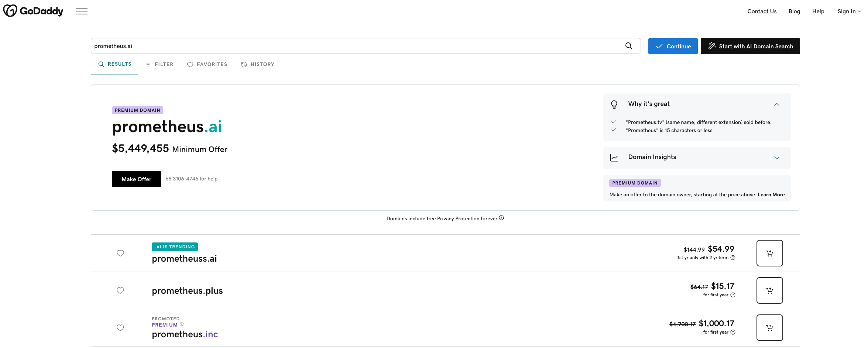Click the $15.17 price
Viewport: 868px width, 348px height.
pos(723,286)
